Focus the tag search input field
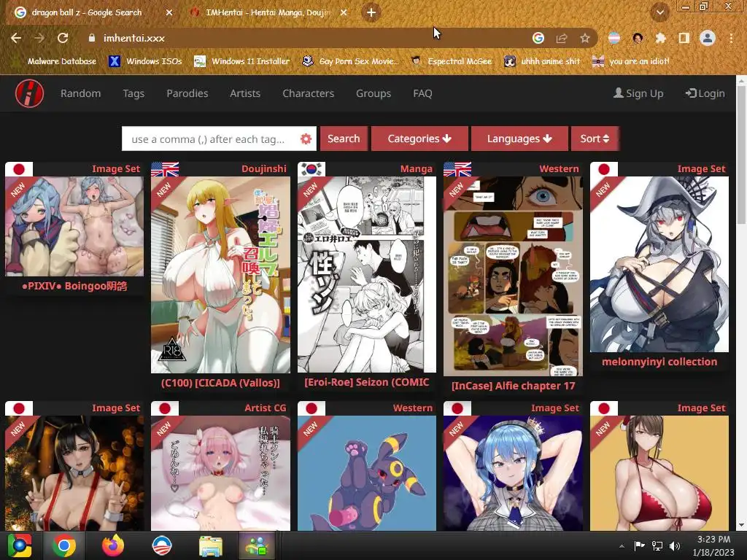747x560 pixels. coord(209,139)
